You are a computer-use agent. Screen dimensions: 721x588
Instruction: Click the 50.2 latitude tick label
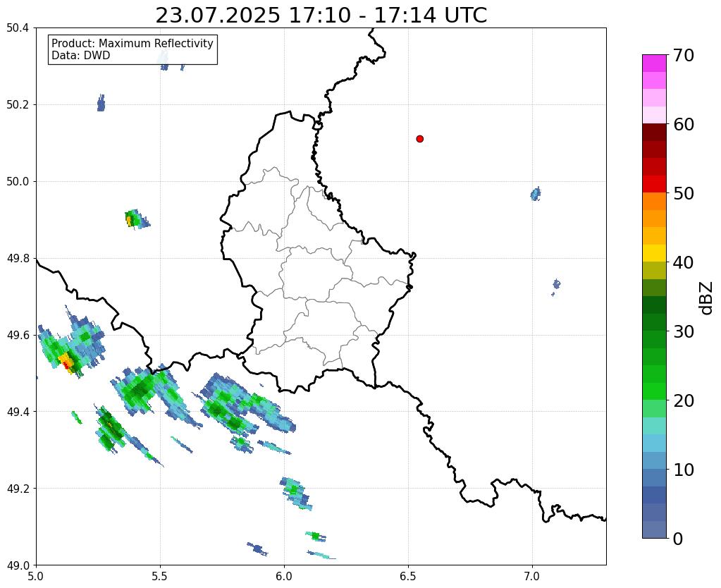pos(18,105)
